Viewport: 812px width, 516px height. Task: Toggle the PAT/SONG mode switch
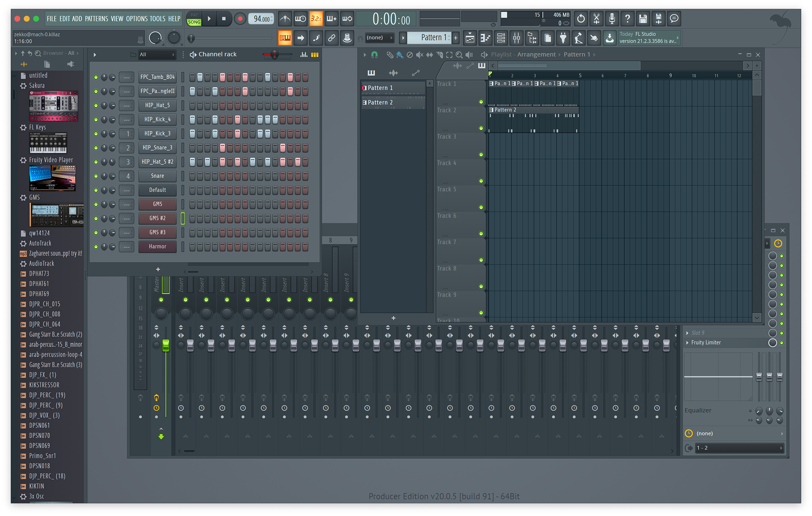(x=194, y=19)
